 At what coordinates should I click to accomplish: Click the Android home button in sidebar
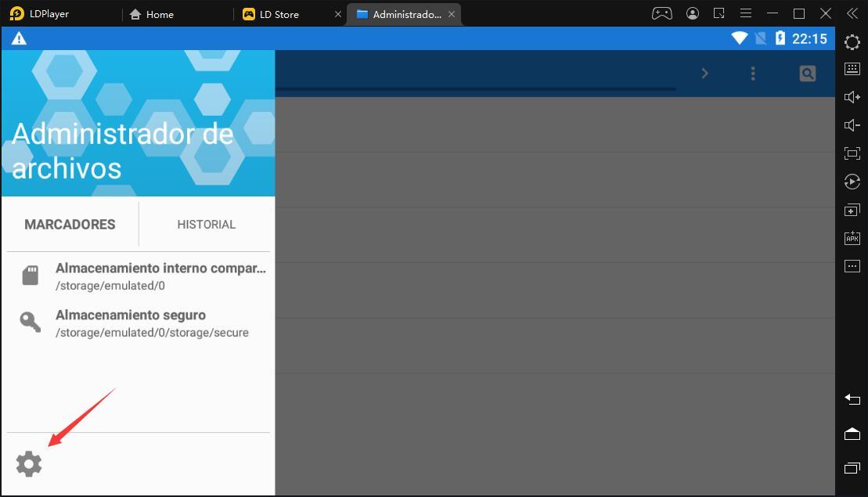[852, 434]
